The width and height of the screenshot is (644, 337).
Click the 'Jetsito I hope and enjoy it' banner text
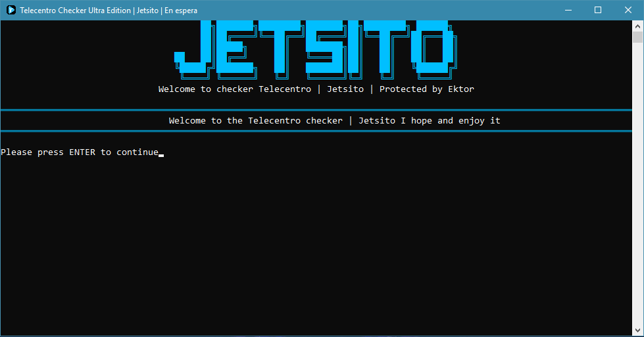[x=429, y=120]
